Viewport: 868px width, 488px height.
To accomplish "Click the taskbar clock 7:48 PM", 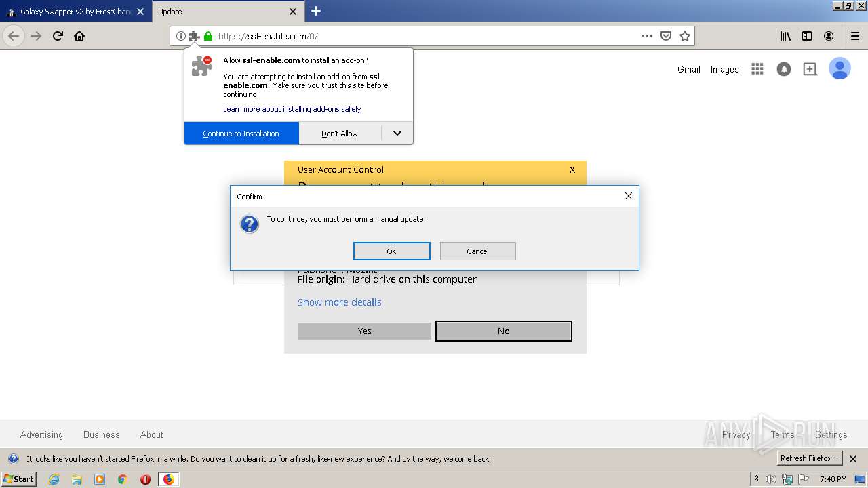I will (x=833, y=479).
